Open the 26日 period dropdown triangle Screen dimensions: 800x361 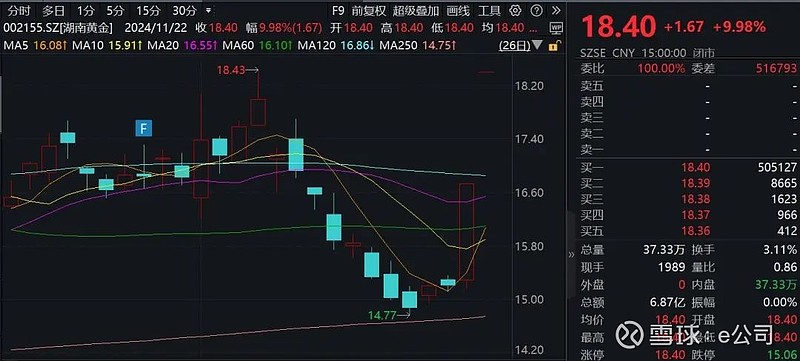click(536, 46)
